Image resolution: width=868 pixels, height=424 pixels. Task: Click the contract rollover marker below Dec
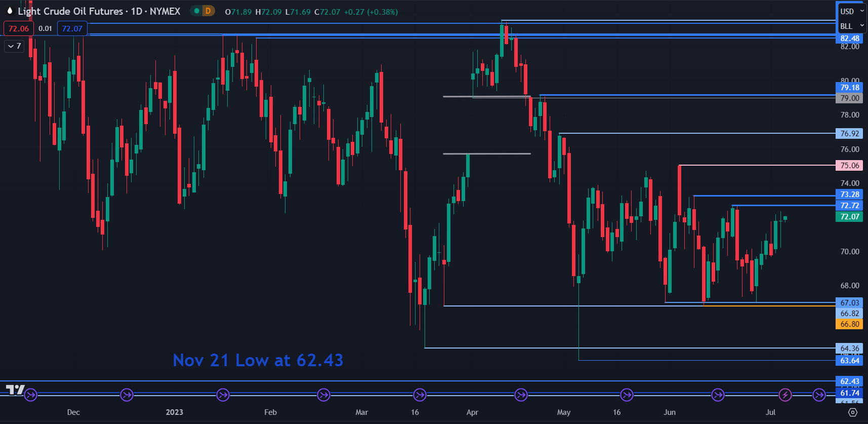pos(31,395)
